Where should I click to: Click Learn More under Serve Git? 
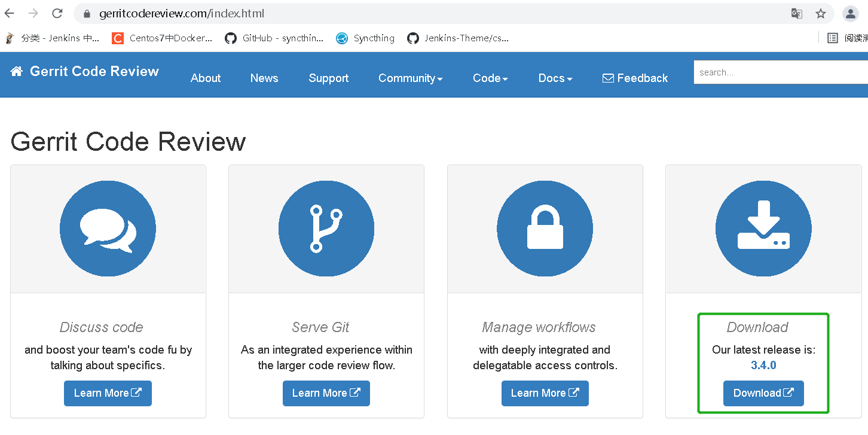326,393
